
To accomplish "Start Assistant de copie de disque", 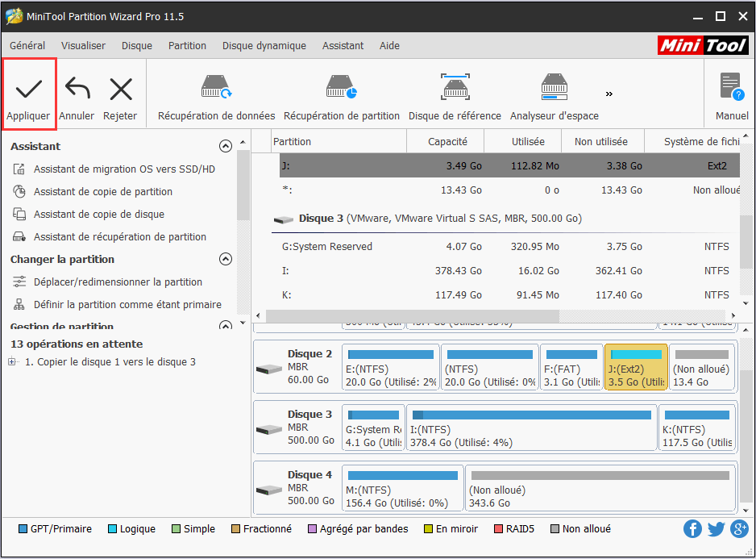I will 99,215.
